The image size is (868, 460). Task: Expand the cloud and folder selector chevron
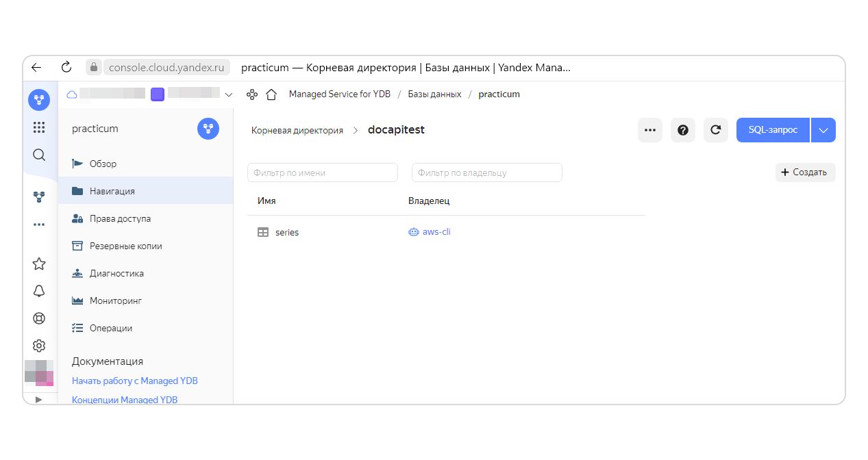[x=229, y=94]
